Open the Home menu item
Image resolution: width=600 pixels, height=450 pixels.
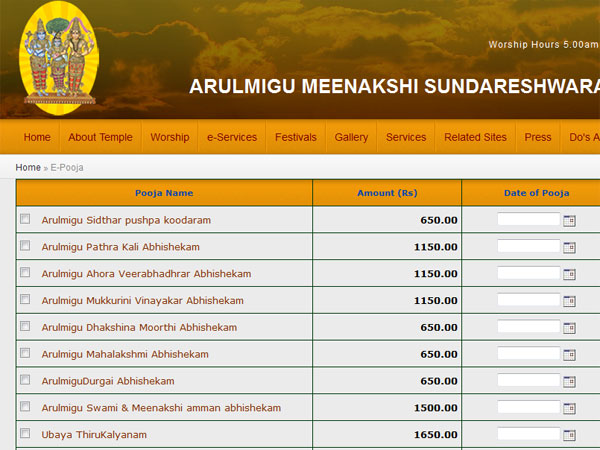[x=37, y=137]
